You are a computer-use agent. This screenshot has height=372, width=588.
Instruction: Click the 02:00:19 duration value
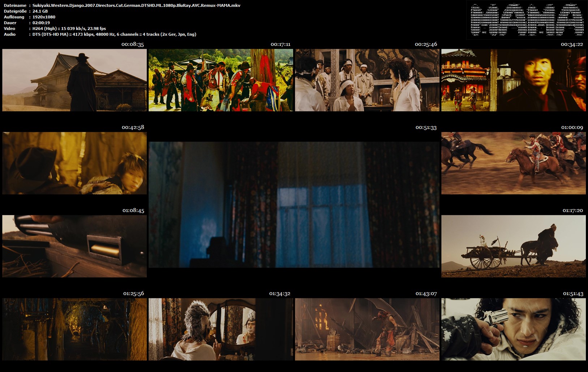[41, 23]
